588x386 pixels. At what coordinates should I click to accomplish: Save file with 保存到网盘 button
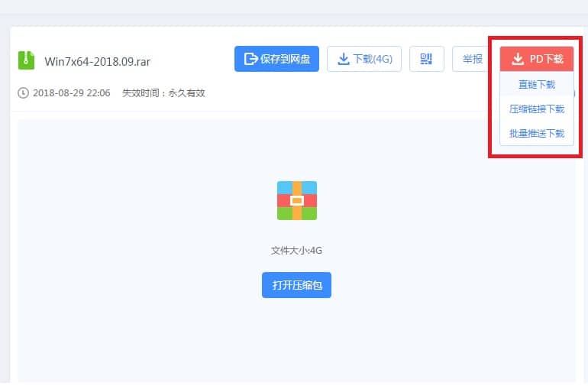(x=276, y=59)
